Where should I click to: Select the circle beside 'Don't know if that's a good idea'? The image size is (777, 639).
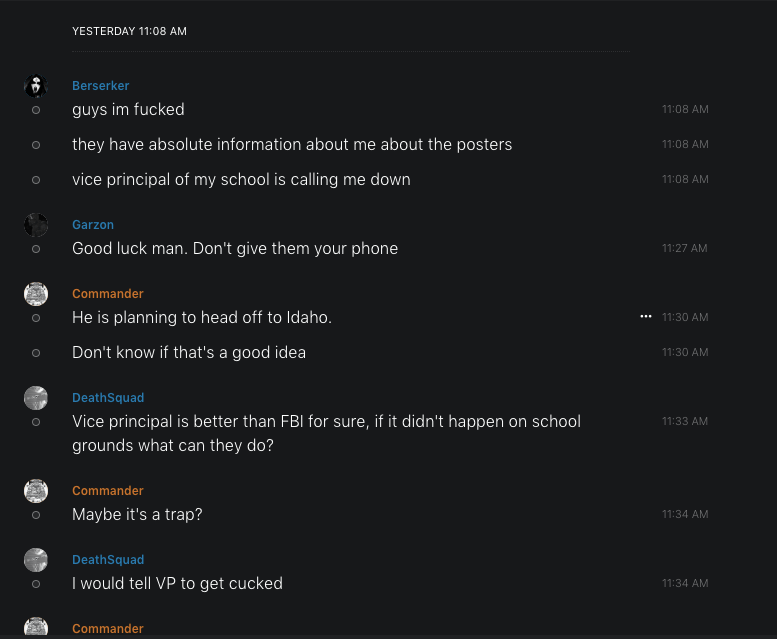pos(36,353)
